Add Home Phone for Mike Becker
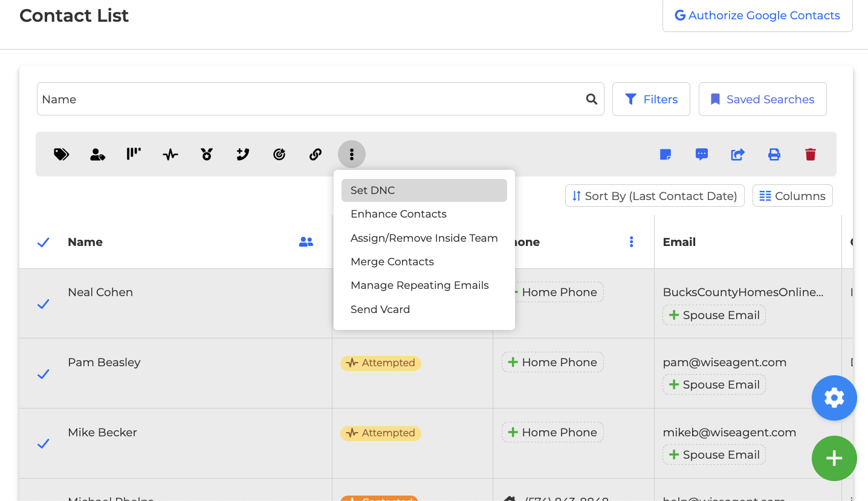 coord(552,432)
